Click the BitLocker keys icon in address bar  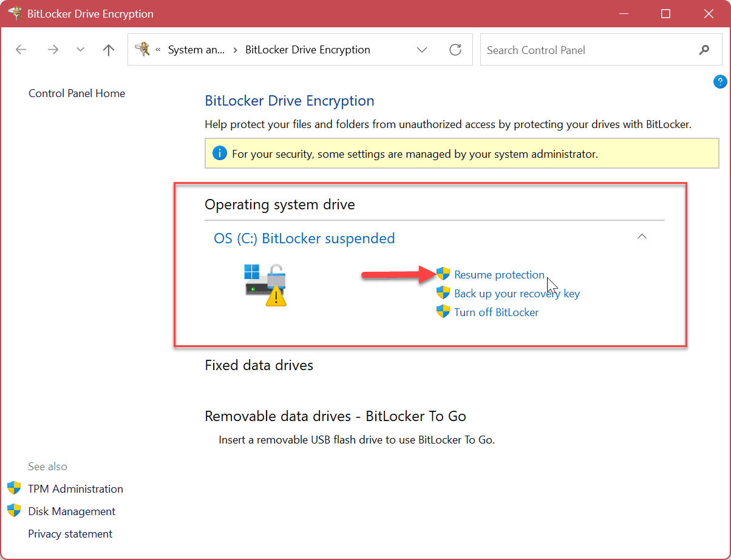pyautogui.click(x=143, y=50)
